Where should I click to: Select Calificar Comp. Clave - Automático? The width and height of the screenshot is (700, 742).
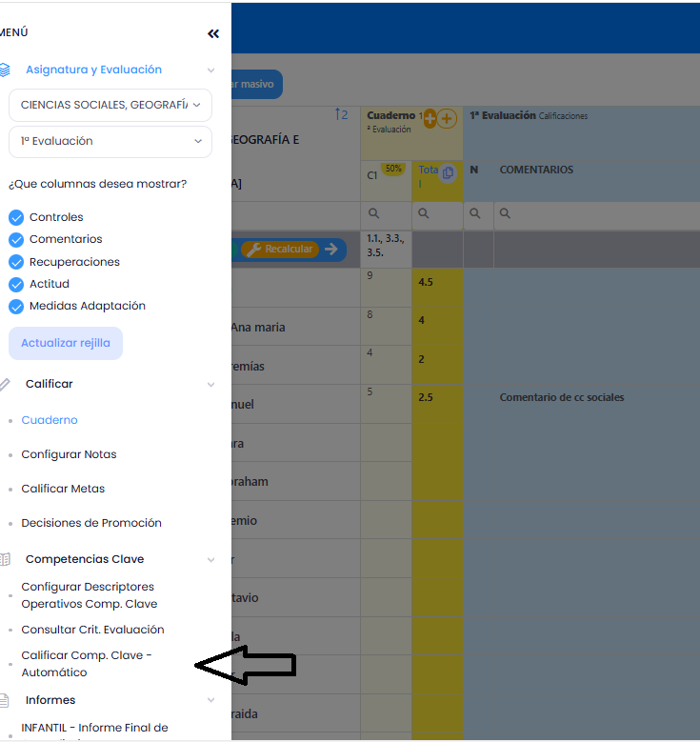(x=87, y=664)
